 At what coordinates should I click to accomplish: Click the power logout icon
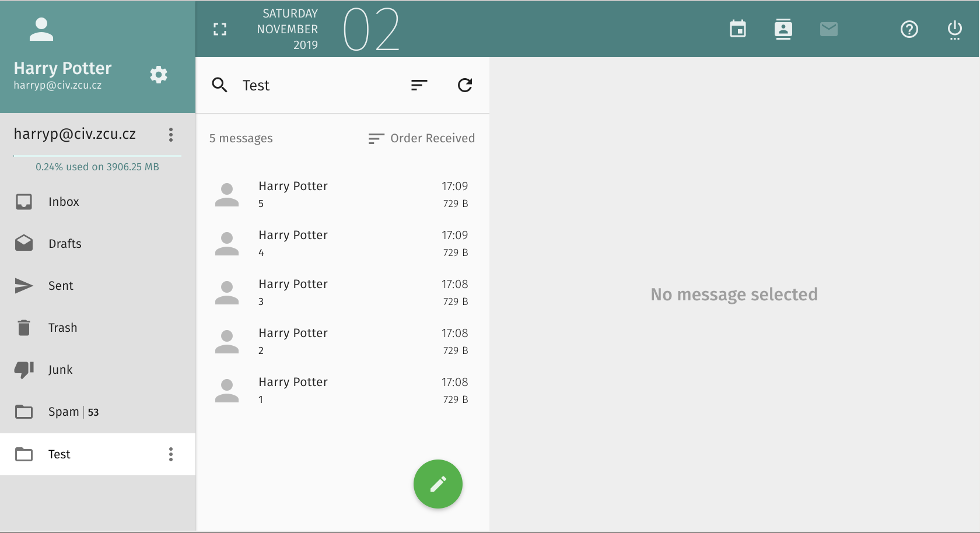click(x=954, y=29)
